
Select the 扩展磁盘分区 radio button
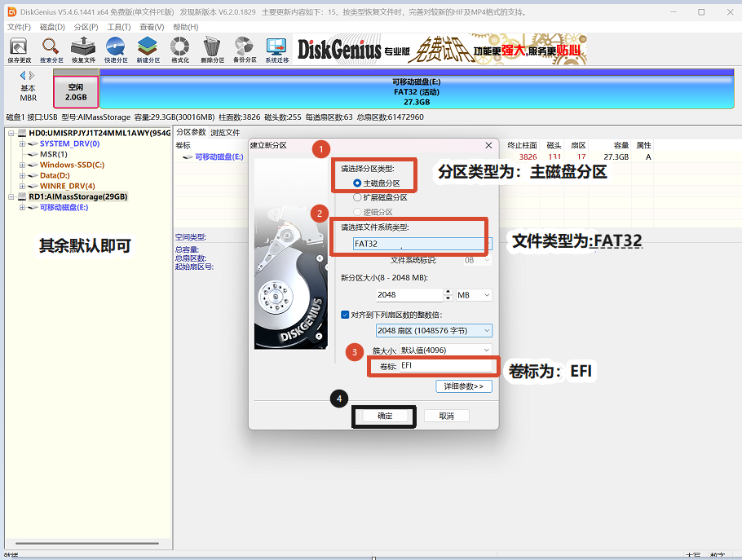pyautogui.click(x=357, y=197)
